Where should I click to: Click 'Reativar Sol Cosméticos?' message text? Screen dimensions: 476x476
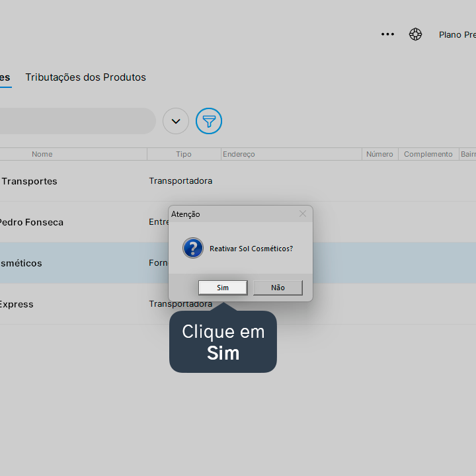(x=251, y=249)
